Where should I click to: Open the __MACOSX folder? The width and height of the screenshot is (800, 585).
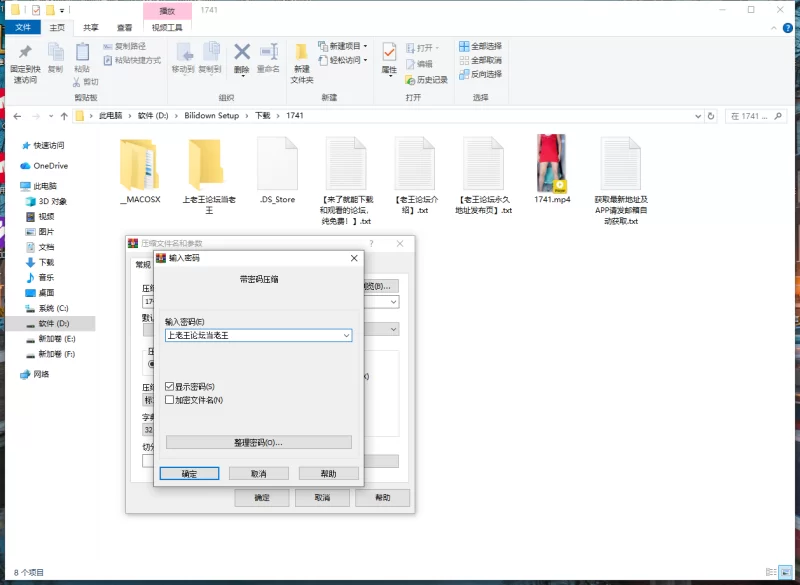[137, 165]
